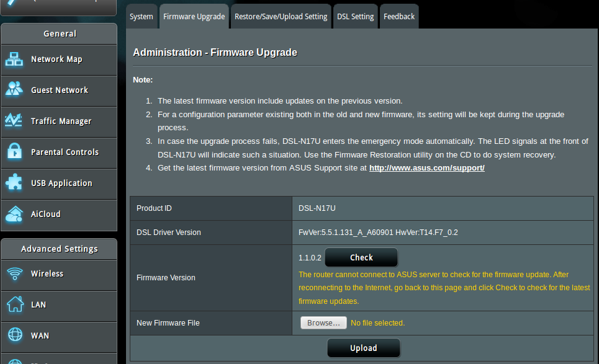Open LAN settings label
The height and width of the screenshot is (364, 599).
point(38,305)
